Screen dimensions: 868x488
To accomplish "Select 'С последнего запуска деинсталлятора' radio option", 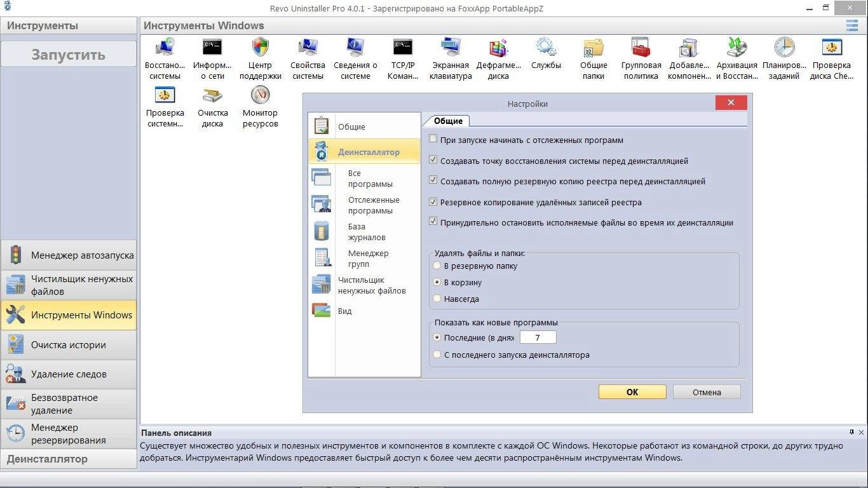I will [437, 355].
